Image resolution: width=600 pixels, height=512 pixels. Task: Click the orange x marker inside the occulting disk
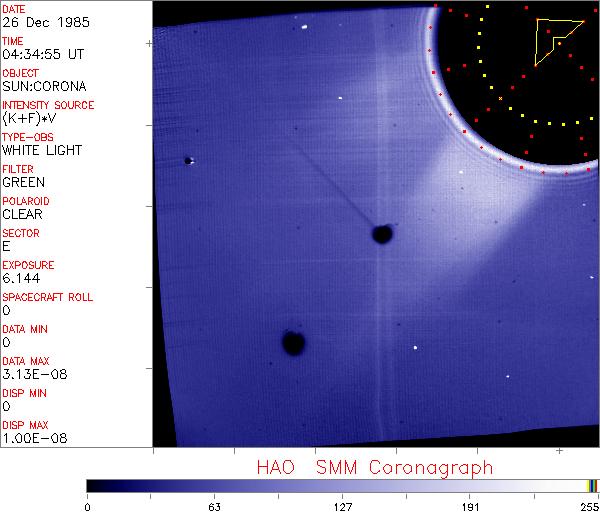click(x=501, y=99)
